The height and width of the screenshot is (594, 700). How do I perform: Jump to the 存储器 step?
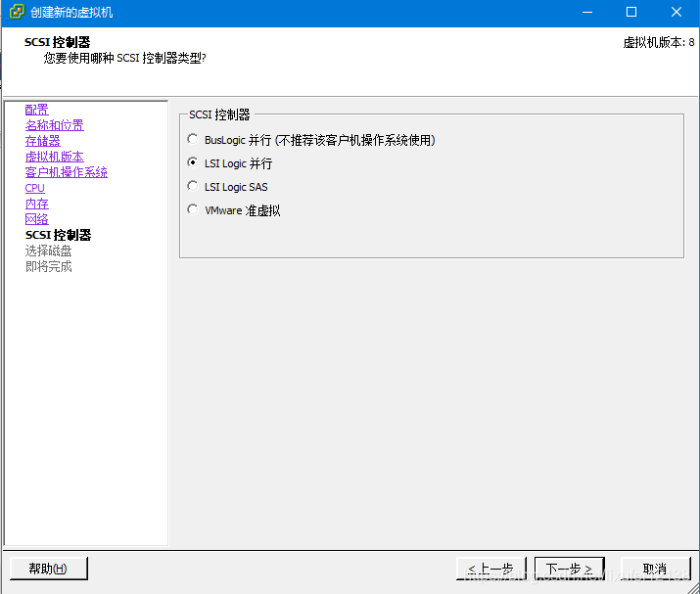click(42, 141)
